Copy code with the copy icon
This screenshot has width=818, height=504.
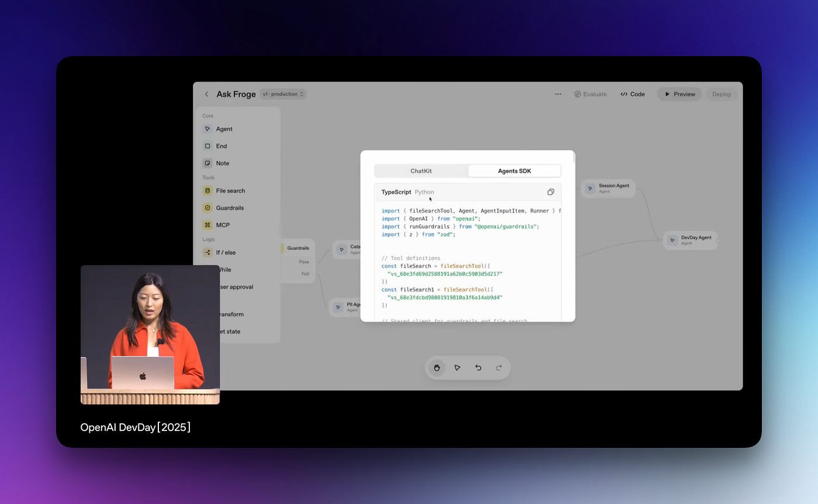coord(550,192)
